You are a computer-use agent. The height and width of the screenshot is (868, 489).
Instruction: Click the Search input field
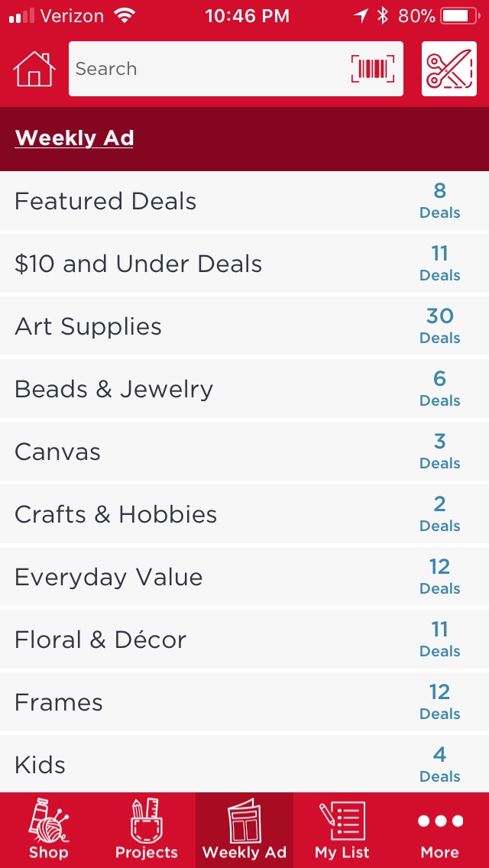[206, 69]
